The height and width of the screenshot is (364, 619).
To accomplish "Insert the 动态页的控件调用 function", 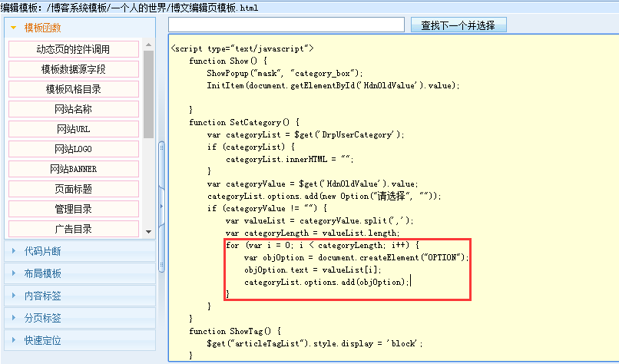I will [73, 49].
